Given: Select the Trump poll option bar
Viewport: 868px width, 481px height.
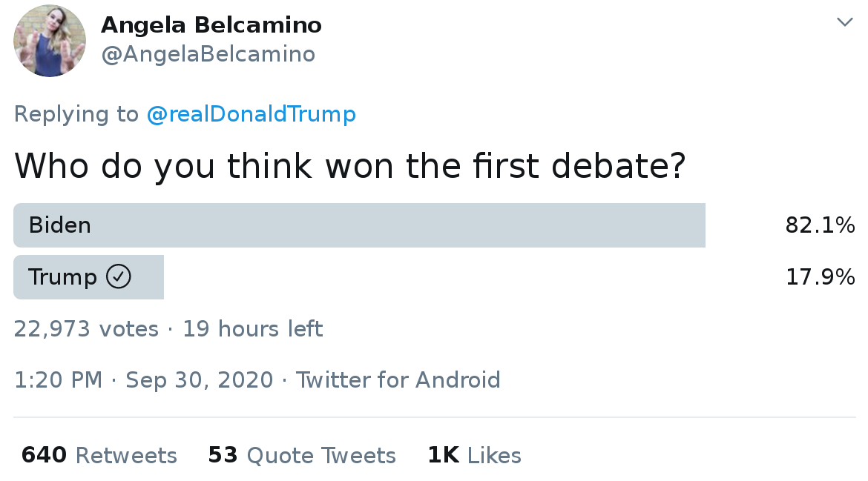Looking at the screenshot, I should pyautogui.click(x=88, y=277).
